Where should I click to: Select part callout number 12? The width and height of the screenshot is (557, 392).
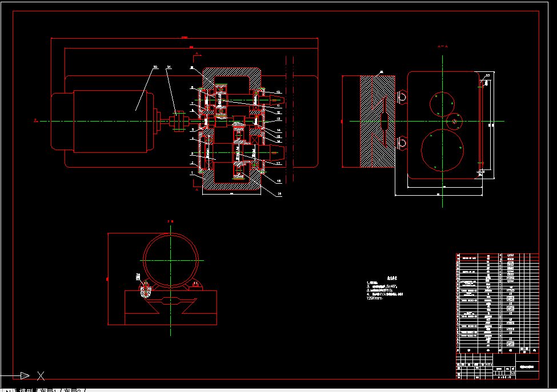(279, 112)
